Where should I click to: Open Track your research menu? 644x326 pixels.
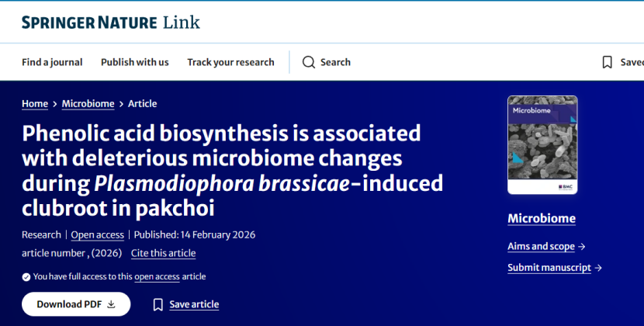click(x=230, y=62)
